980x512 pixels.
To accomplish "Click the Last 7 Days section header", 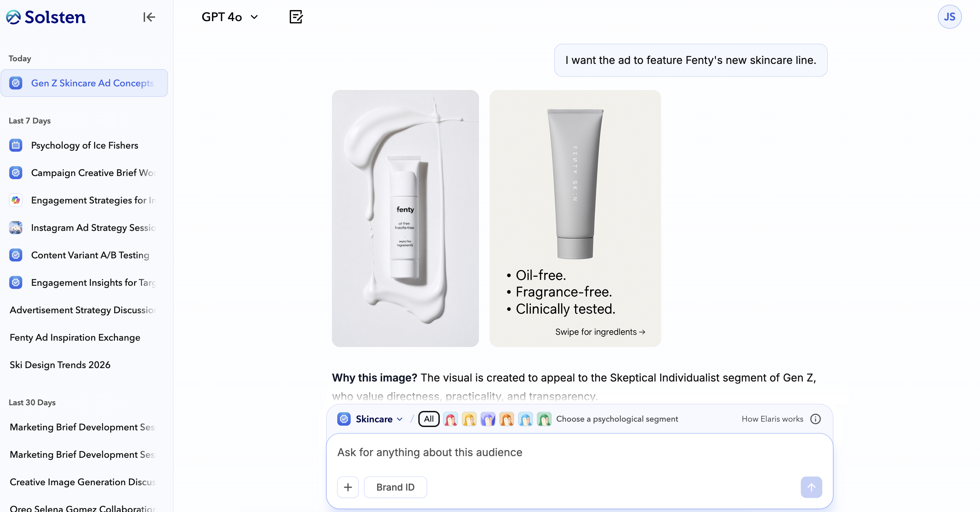I will 30,120.
